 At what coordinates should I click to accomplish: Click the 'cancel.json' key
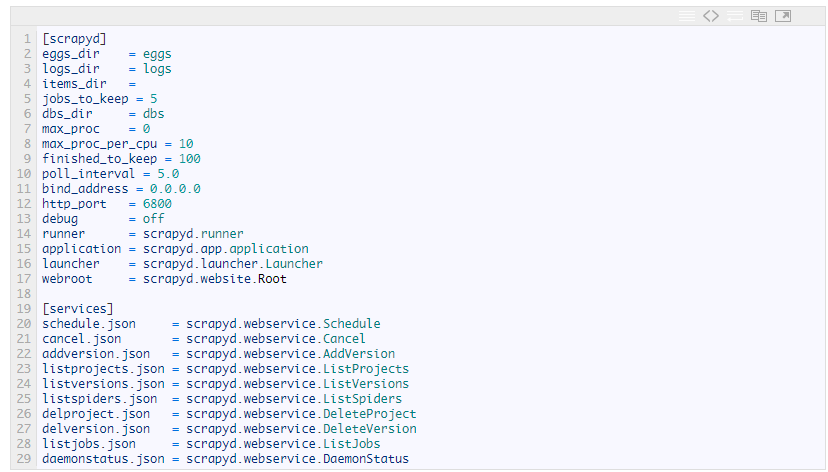tap(82, 338)
